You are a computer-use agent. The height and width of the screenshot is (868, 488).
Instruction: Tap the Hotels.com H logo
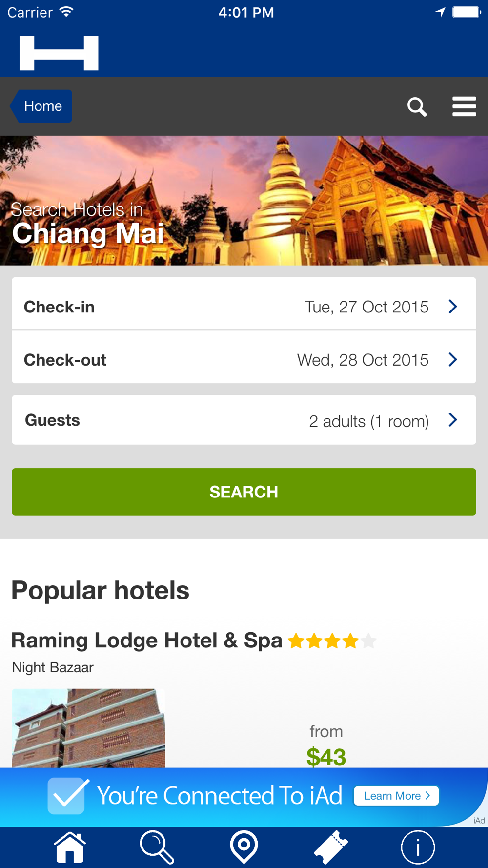59,53
